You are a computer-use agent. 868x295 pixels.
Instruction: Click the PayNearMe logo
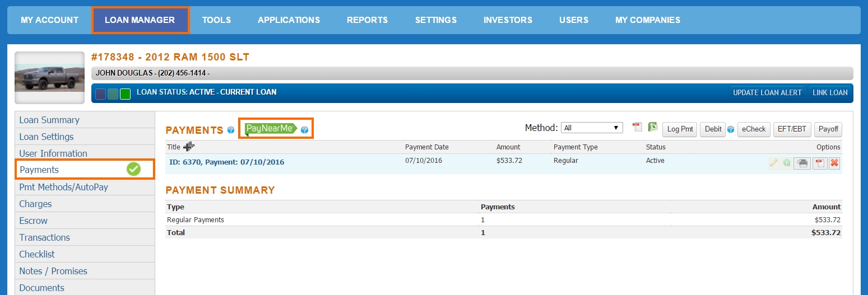271,129
